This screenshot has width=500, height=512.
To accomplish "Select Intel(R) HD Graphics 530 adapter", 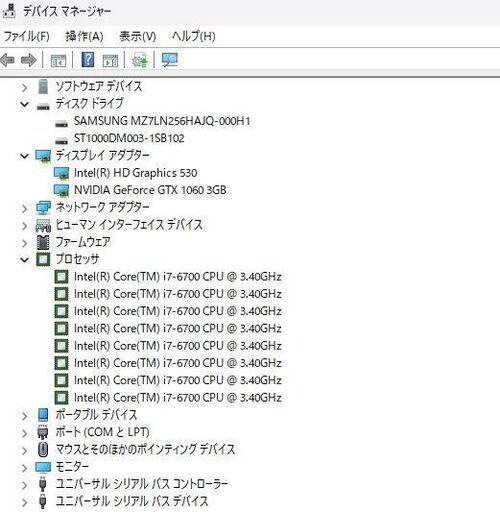I will [x=135, y=173].
